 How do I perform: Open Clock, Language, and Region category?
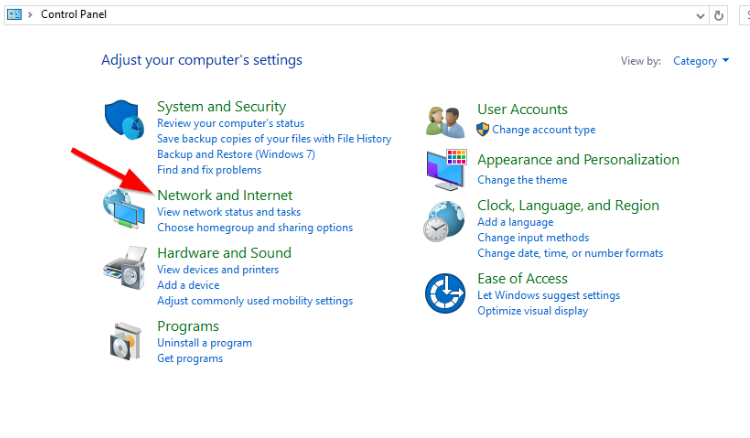[x=568, y=205]
